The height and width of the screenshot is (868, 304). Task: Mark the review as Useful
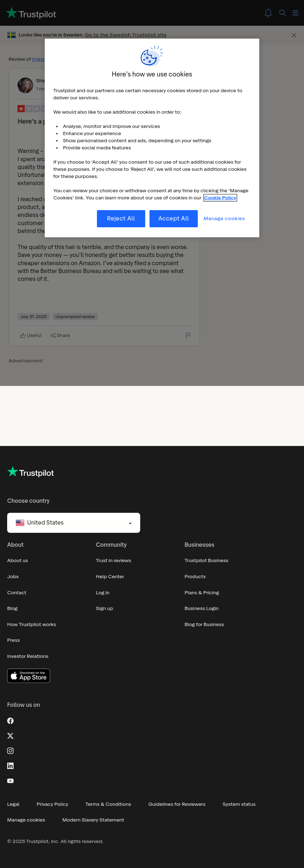click(x=31, y=336)
